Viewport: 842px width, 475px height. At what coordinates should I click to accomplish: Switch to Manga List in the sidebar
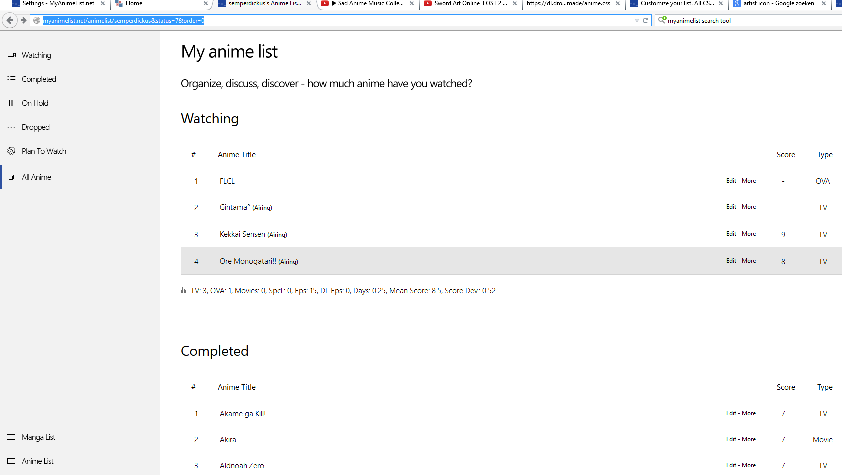pyautogui.click(x=38, y=437)
